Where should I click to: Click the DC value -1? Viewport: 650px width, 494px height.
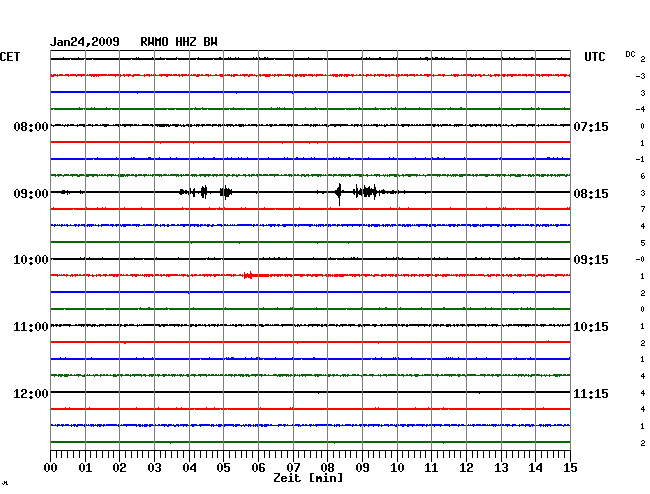tap(640, 159)
